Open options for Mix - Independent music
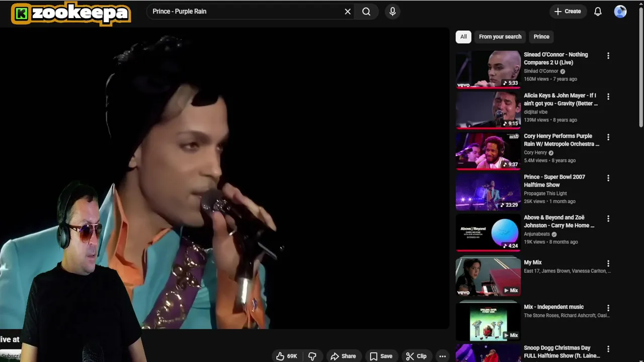 coord(608,308)
